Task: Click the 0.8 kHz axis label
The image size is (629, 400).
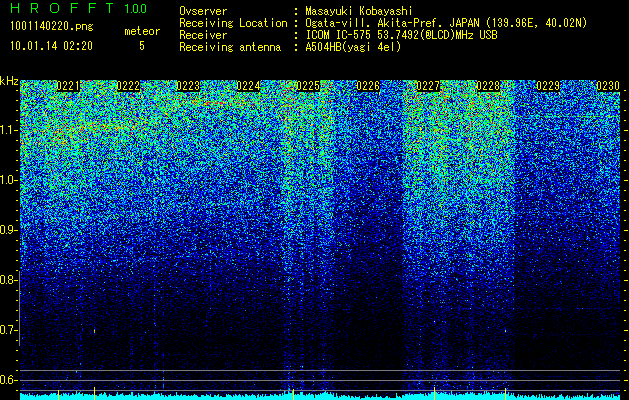Action: point(8,280)
